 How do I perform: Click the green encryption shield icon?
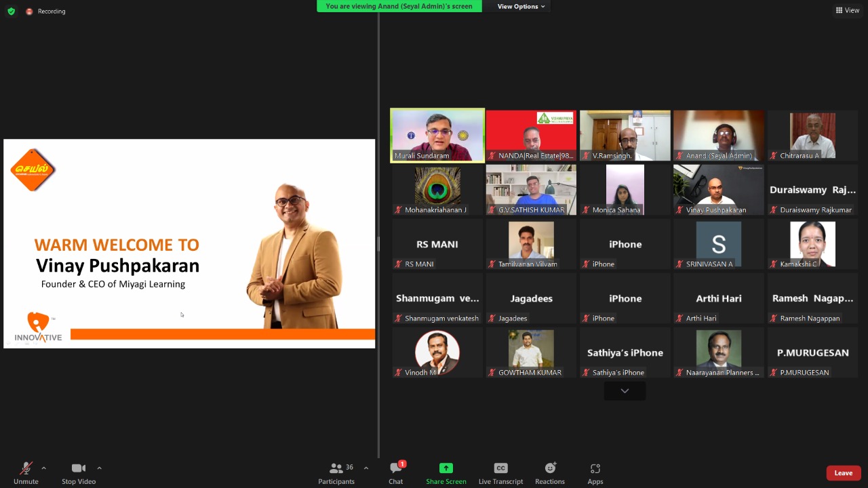[x=11, y=11]
